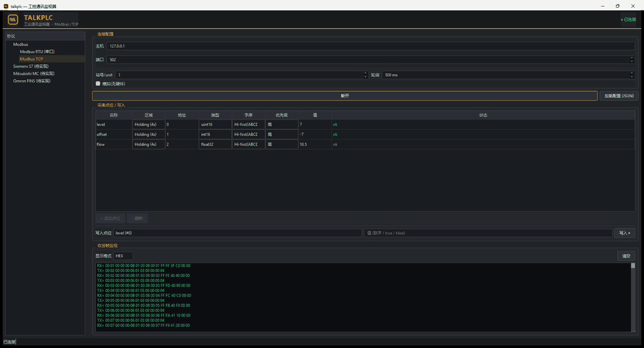Click the 字序 column header
The width and height of the screenshot is (644, 348).
click(248, 116)
